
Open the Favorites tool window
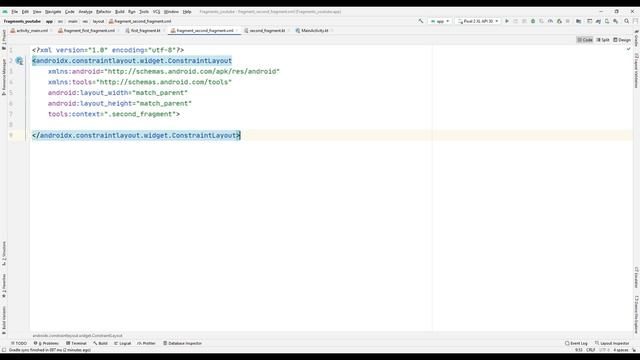coord(4,285)
